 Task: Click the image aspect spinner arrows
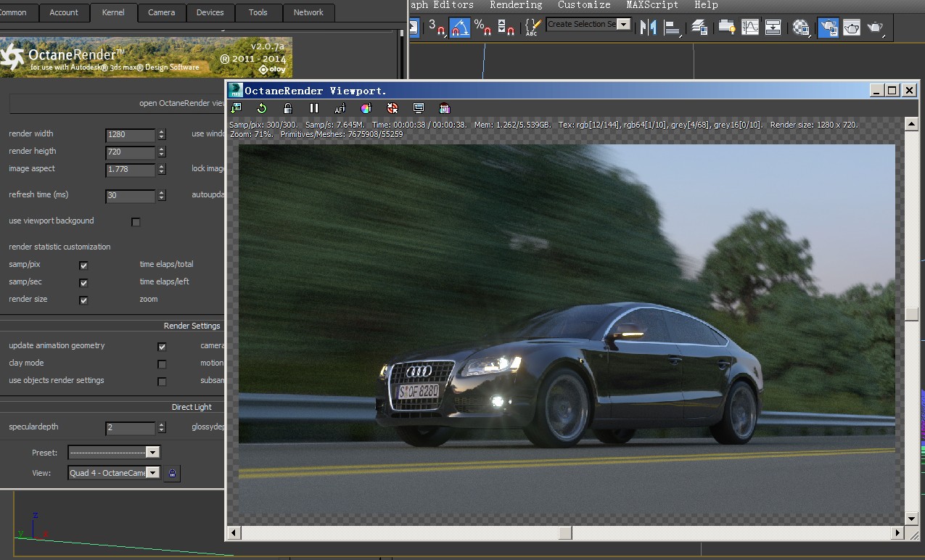pyautogui.click(x=161, y=169)
